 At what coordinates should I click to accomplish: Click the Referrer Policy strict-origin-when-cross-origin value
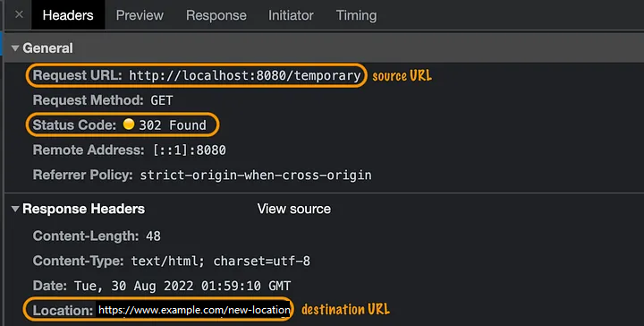(256, 175)
